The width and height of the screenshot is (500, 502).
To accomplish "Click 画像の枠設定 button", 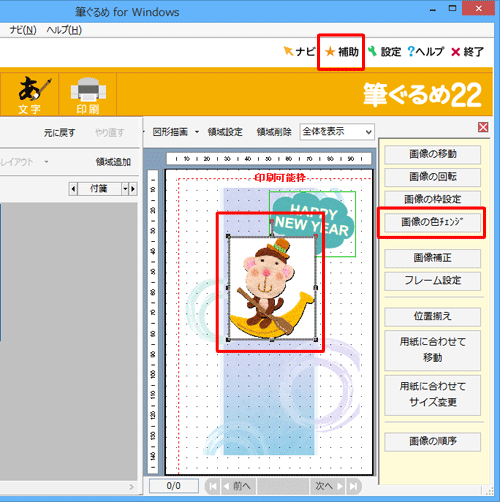I will 433,199.
